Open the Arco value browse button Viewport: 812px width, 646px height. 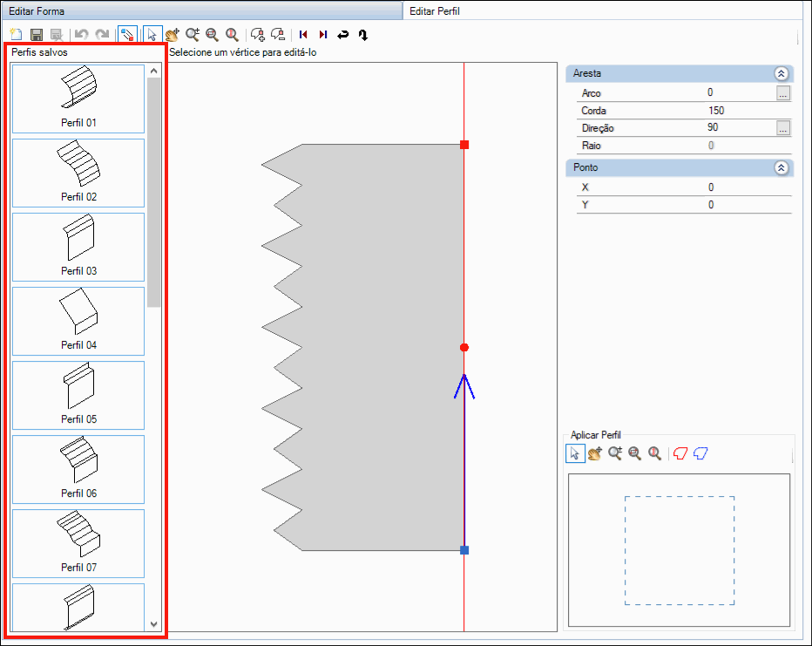783,93
